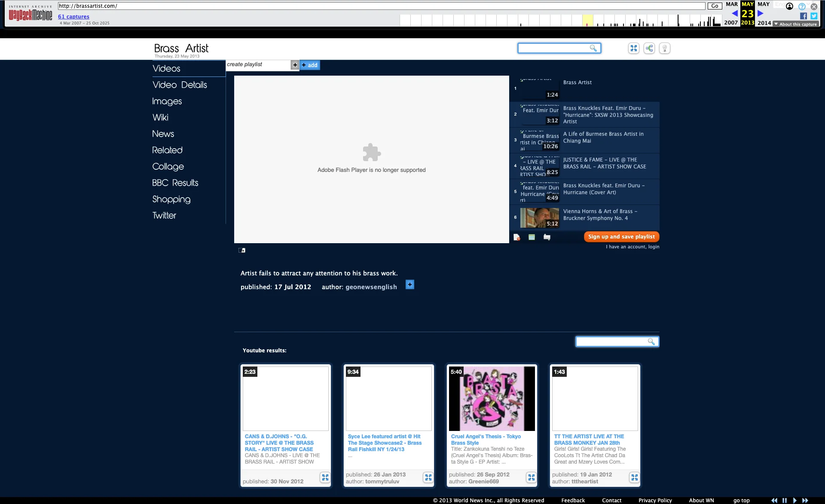The image size is (825, 504).
Task: Click the fullscreen icon in header
Action: (x=633, y=48)
